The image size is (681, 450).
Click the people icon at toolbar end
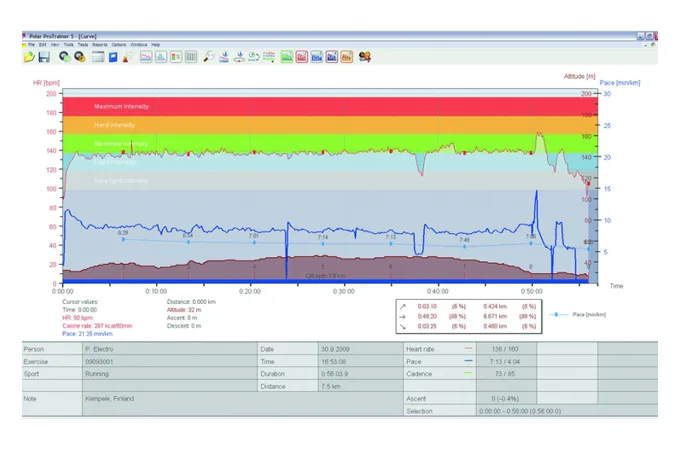(366, 57)
